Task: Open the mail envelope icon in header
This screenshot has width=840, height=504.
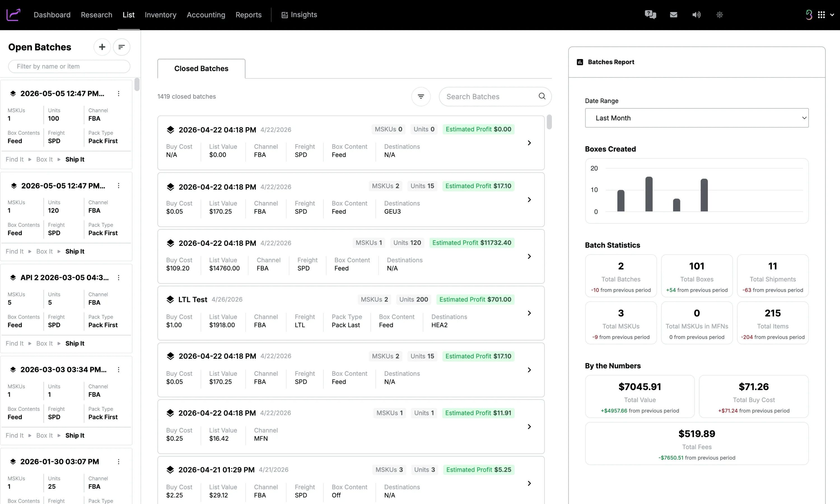Action: click(674, 15)
